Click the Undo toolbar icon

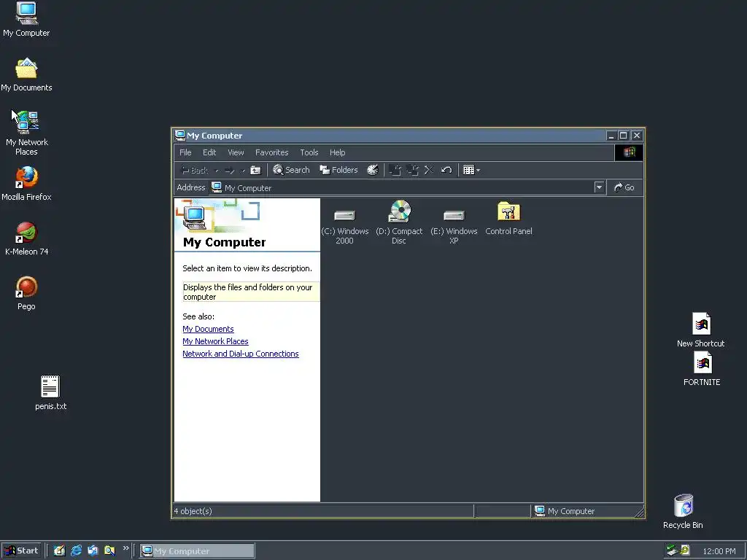pyautogui.click(x=446, y=170)
